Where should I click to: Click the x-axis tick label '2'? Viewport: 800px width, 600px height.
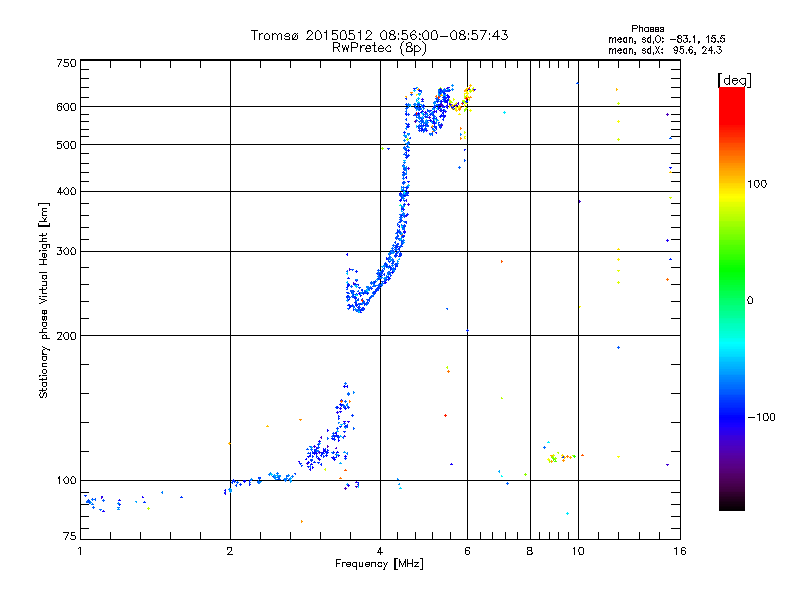pyautogui.click(x=230, y=551)
